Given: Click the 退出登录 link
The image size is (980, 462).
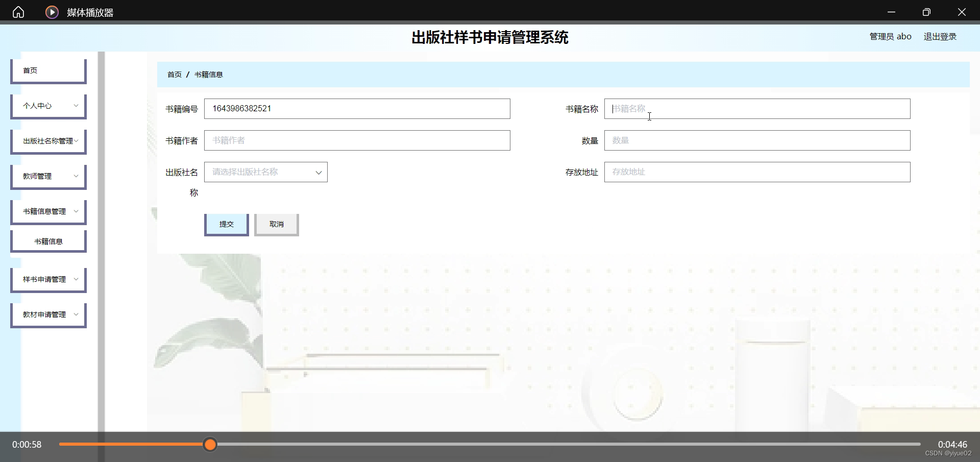Looking at the screenshot, I should tap(940, 36).
